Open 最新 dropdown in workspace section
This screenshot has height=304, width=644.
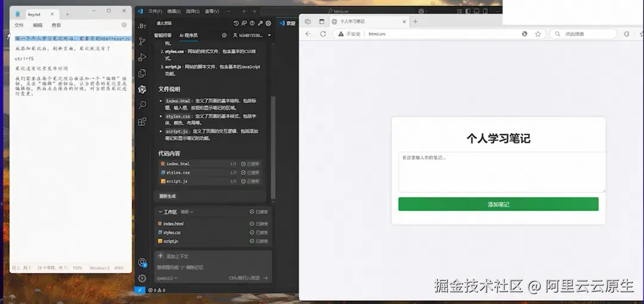pos(187,212)
